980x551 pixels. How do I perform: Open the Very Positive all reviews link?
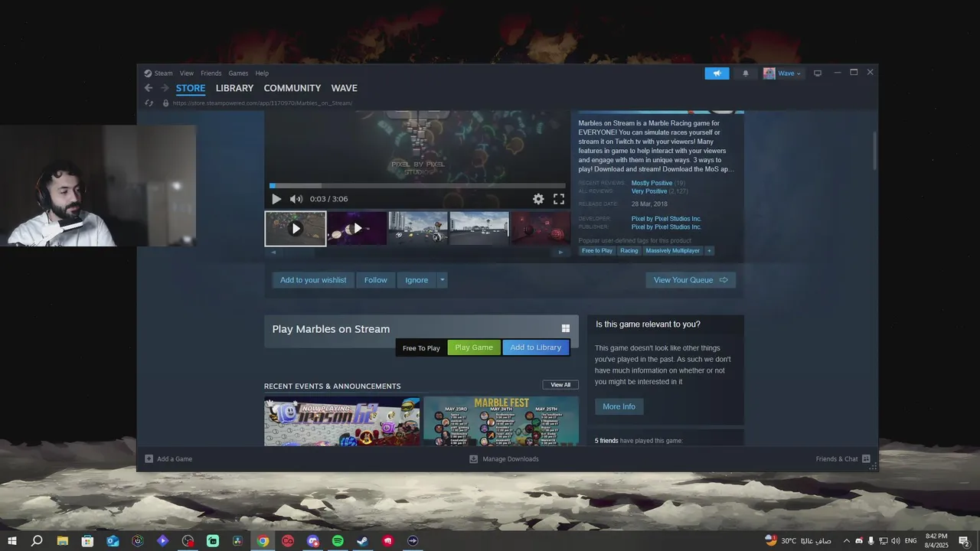[x=649, y=191]
